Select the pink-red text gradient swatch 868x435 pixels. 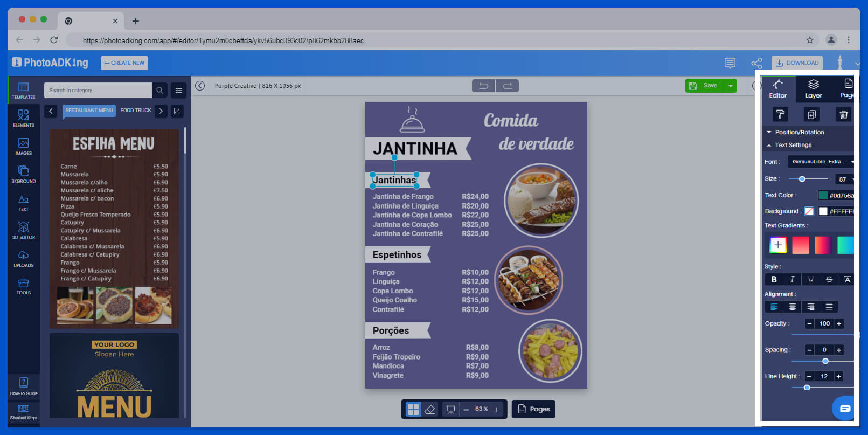tap(801, 245)
